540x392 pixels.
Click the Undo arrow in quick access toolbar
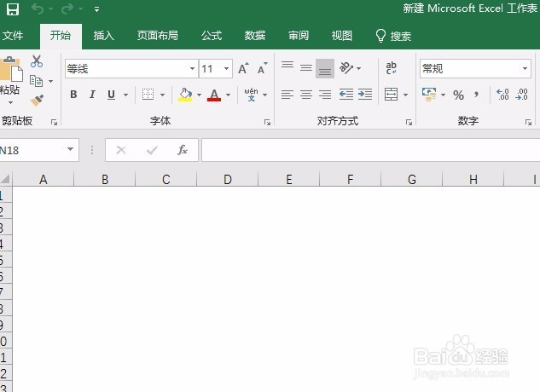[38, 9]
